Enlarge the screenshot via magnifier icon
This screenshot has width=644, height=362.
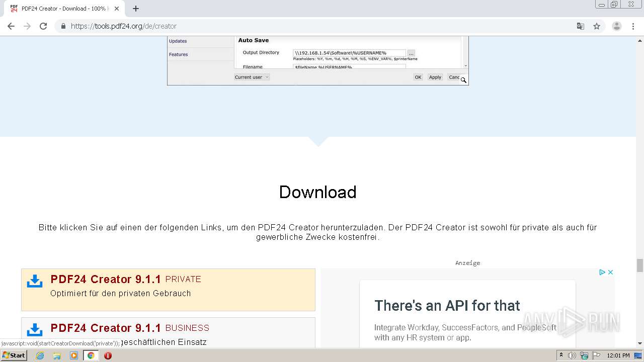[463, 79]
